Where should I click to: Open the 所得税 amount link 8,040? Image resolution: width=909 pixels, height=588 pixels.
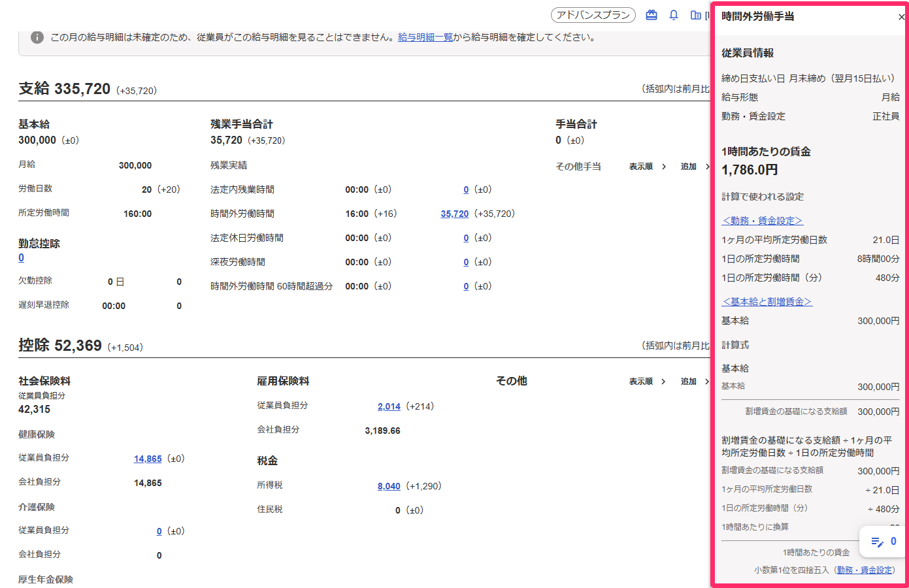tap(389, 486)
